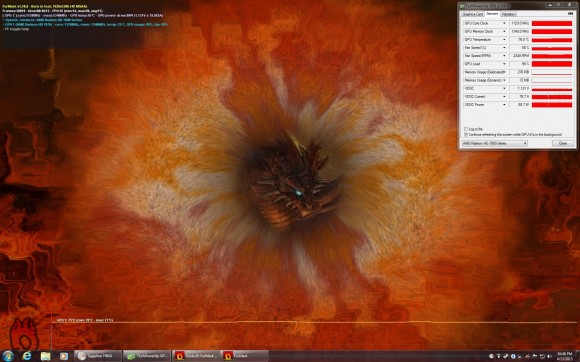The image size is (580, 362).
Task: Expand the GPU Memory Clock sensor dropdown
Action: 504,31
